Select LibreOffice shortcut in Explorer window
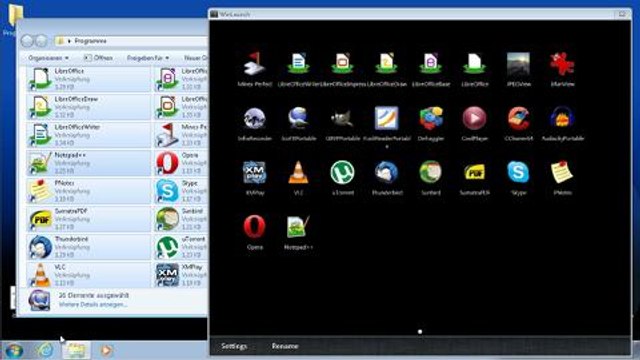 coord(89,79)
